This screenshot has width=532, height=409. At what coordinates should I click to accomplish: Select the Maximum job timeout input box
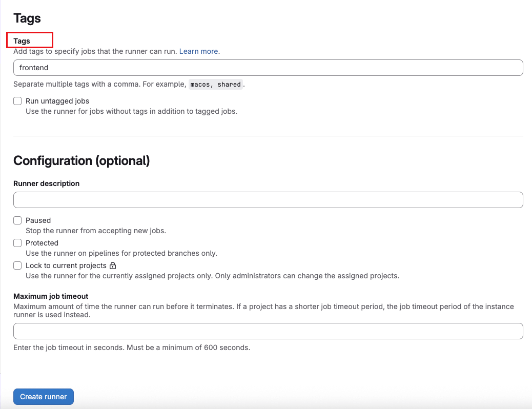click(x=268, y=331)
